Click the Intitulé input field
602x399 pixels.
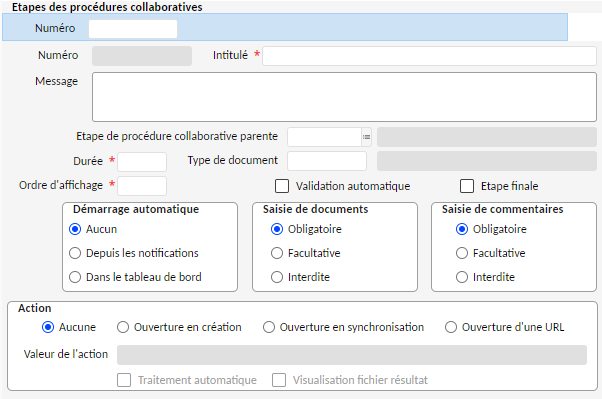(x=429, y=56)
